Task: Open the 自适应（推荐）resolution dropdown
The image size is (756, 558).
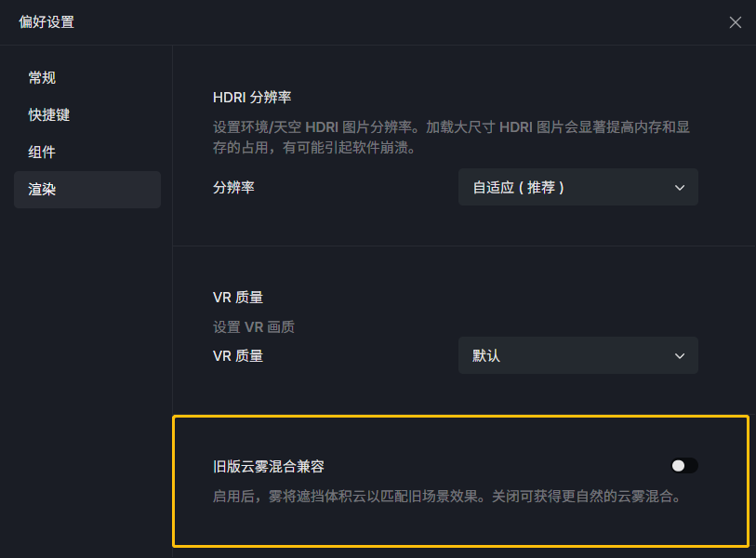Action: pyautogui.click(x=577, y=187)
